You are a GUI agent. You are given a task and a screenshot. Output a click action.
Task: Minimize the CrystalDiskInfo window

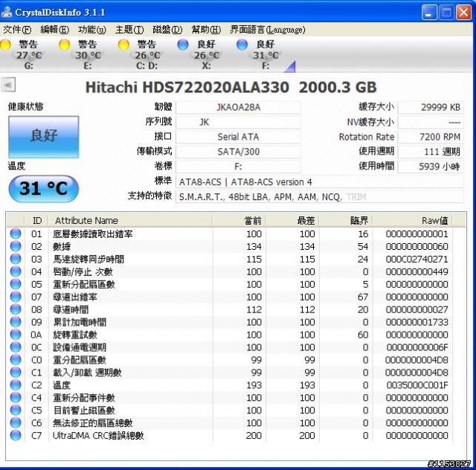[428, 13]
